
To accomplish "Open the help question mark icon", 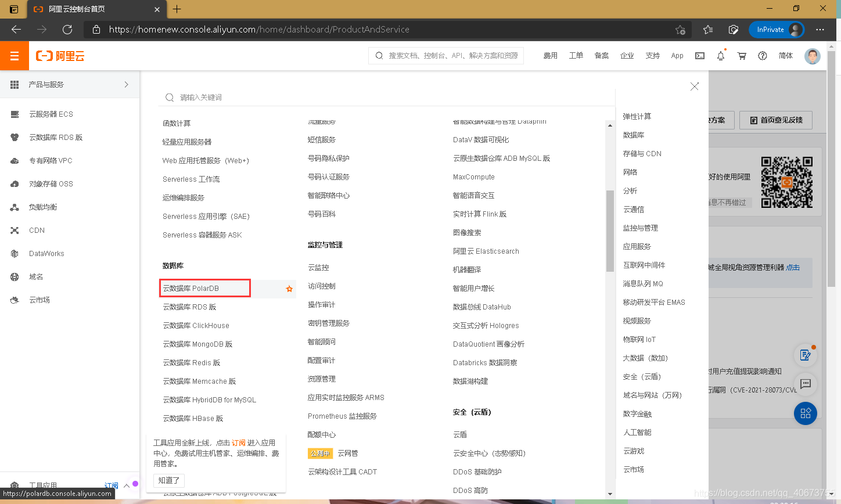I will [763, 56].
